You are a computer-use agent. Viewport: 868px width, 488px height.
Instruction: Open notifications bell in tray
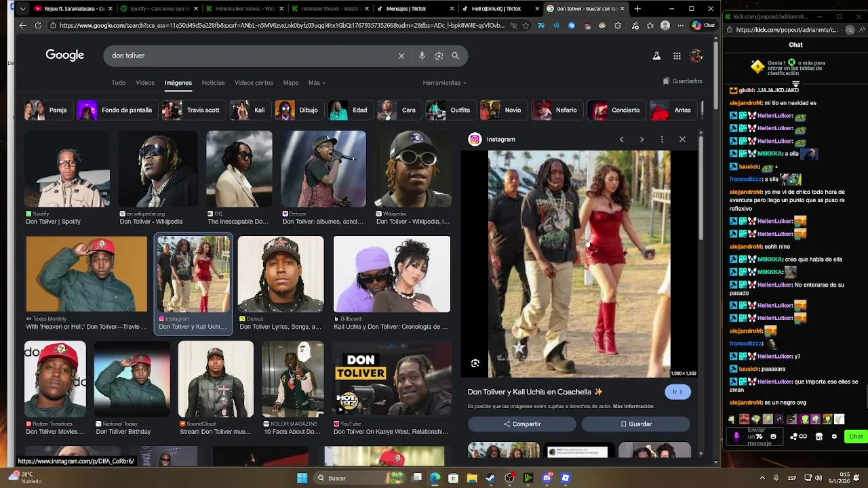pos(858,478)
